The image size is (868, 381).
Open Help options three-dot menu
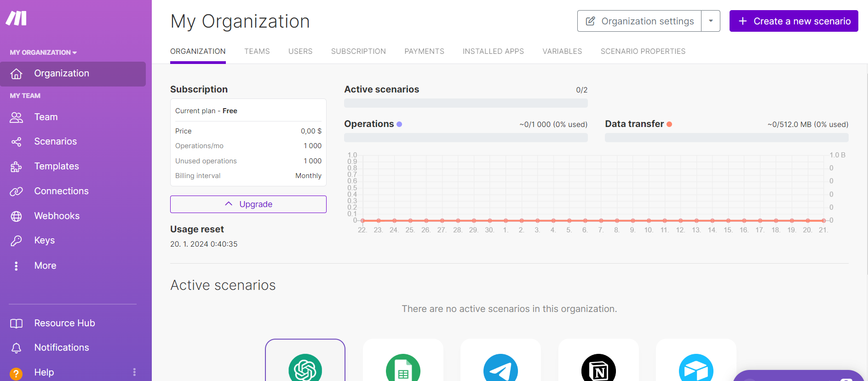[x=134, y=372]
